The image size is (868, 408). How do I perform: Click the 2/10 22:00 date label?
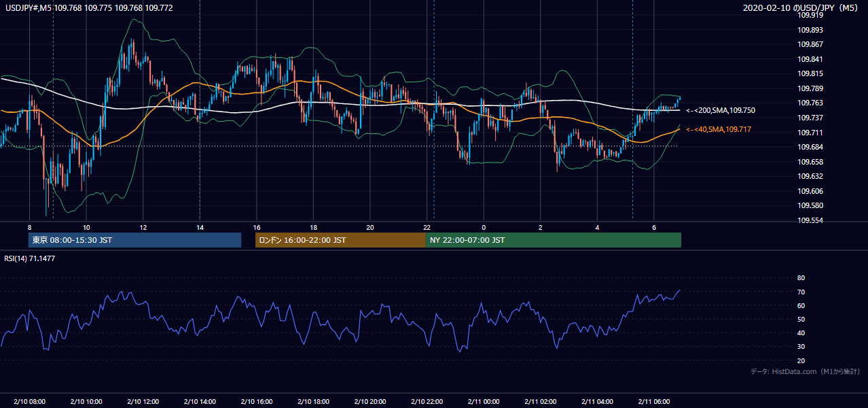[x=427, y=401]
